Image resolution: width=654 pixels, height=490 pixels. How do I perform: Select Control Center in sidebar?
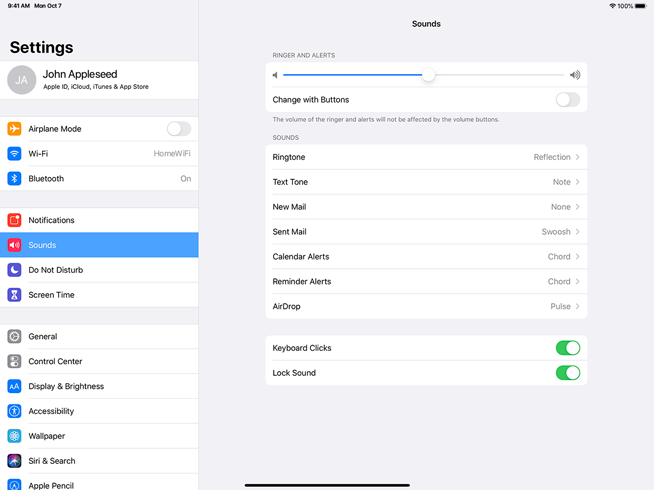point(99,361)
